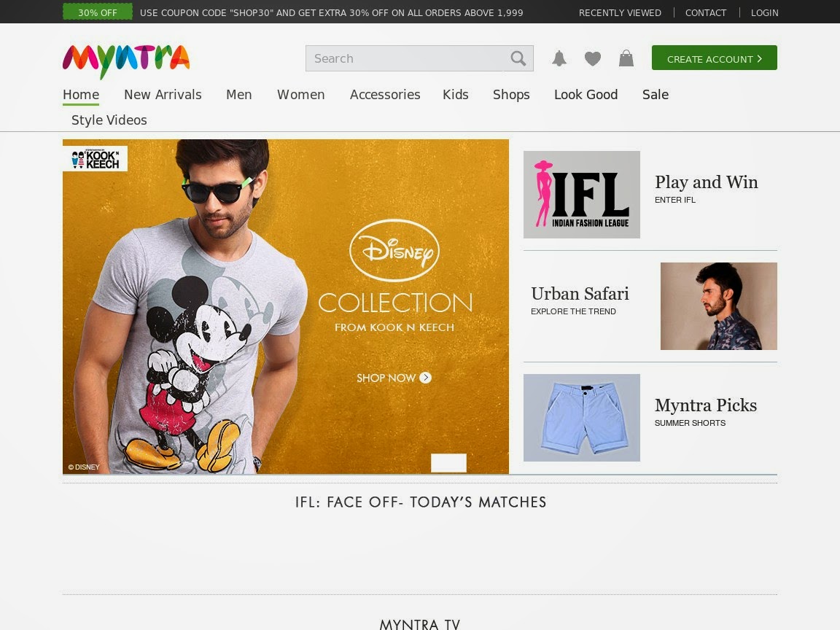
Task: Open Urban Safari heading
Action: tap(580, 294)
